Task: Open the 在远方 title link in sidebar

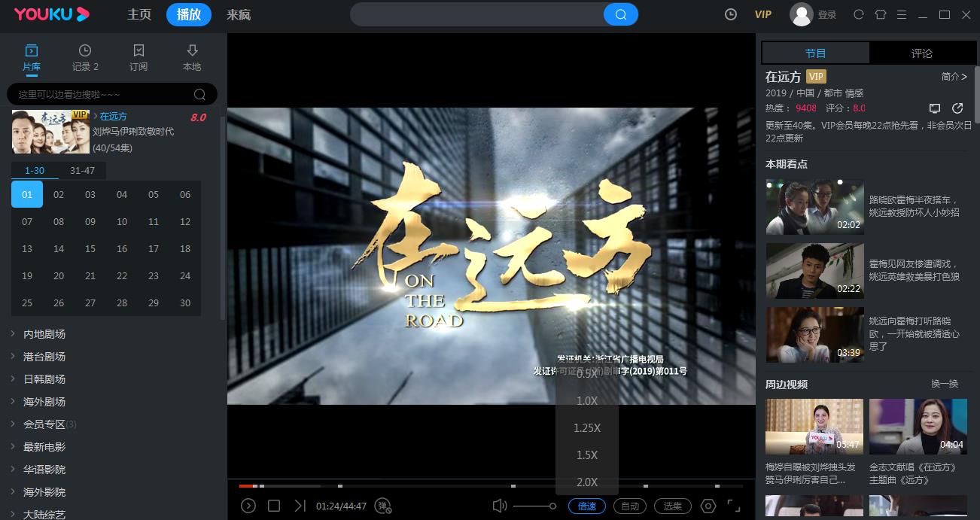Action: point(114,116)
